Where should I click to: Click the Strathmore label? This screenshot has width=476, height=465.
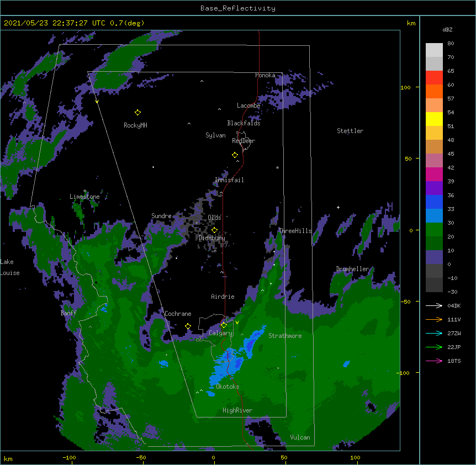point(285,336)
